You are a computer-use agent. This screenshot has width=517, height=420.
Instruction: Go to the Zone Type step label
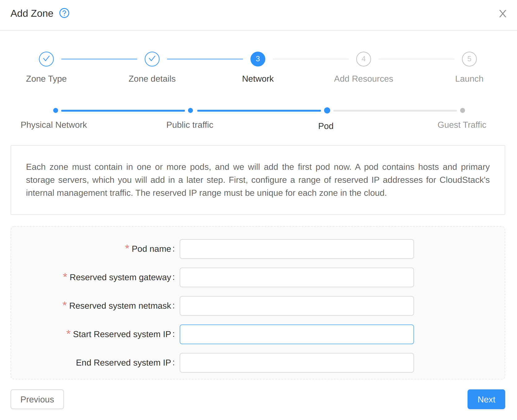coord(46,79)
